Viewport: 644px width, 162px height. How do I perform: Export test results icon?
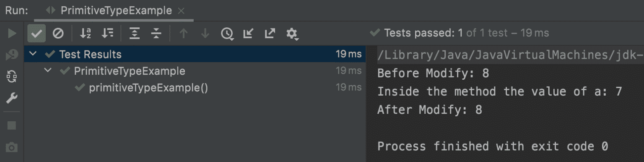(270, 33)
